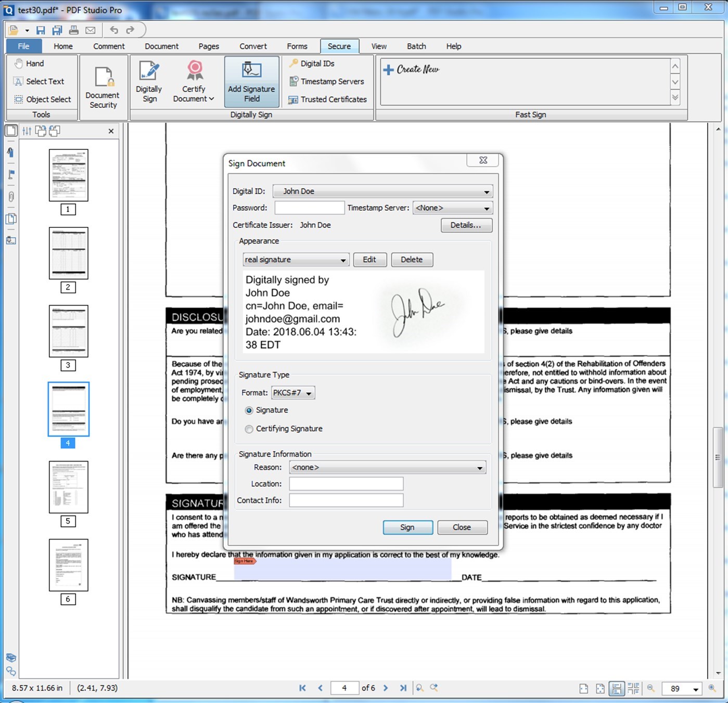Expand Fast Sign gallery list
The image size is (728, 703).
pos(675,97)
